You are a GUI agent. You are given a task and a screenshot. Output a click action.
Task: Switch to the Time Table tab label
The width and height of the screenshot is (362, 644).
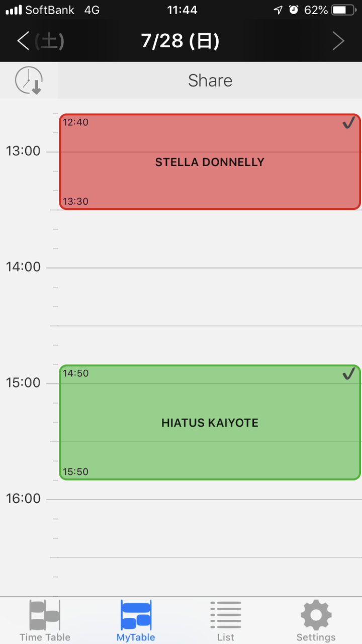click(45, 637)
